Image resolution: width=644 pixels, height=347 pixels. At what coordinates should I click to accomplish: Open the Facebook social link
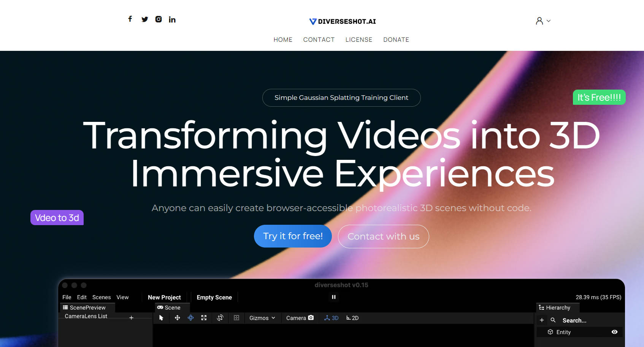130,19
